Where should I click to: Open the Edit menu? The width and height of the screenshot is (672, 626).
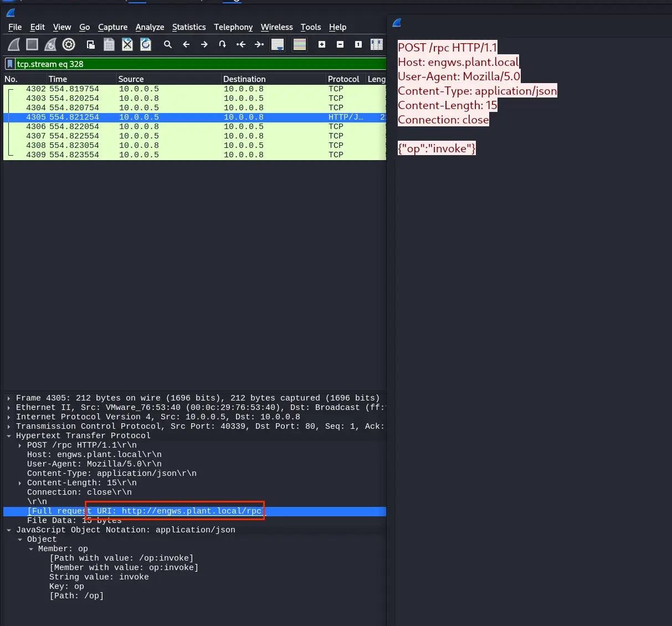pos(38,27)
